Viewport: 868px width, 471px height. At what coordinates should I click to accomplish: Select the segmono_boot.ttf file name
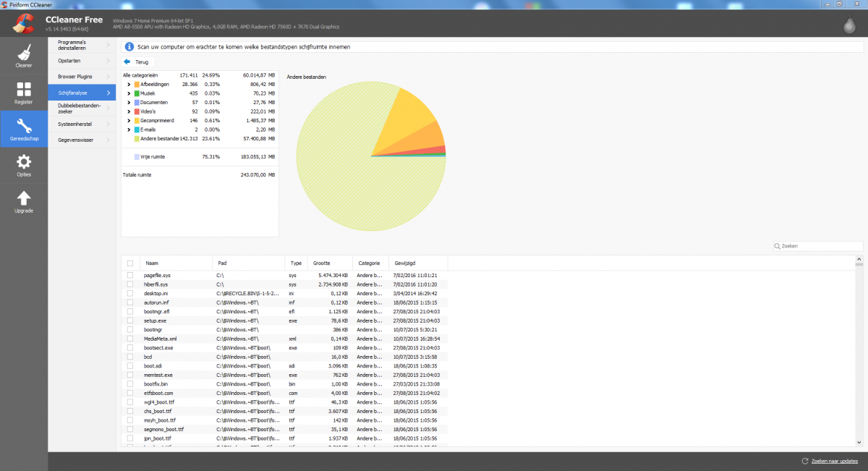click(x=162, y=429)
